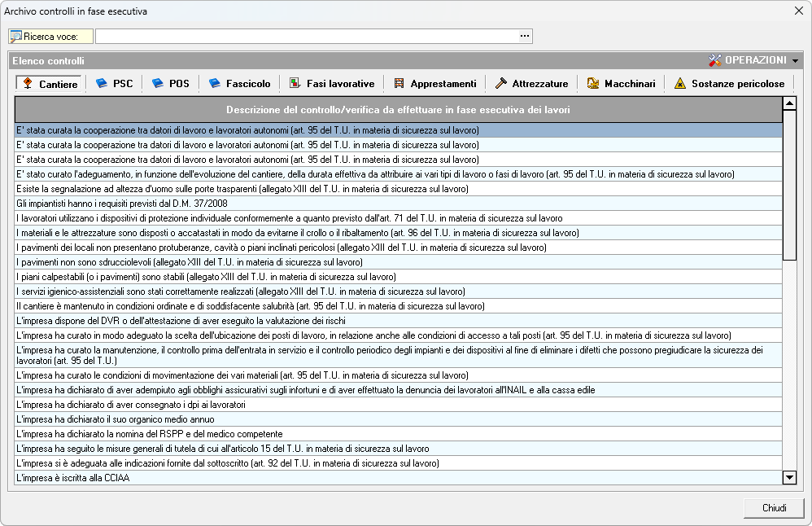Switch to the Macchinari tab
The width and height of the screenshot is (812, 526).
tap(629, 84)
